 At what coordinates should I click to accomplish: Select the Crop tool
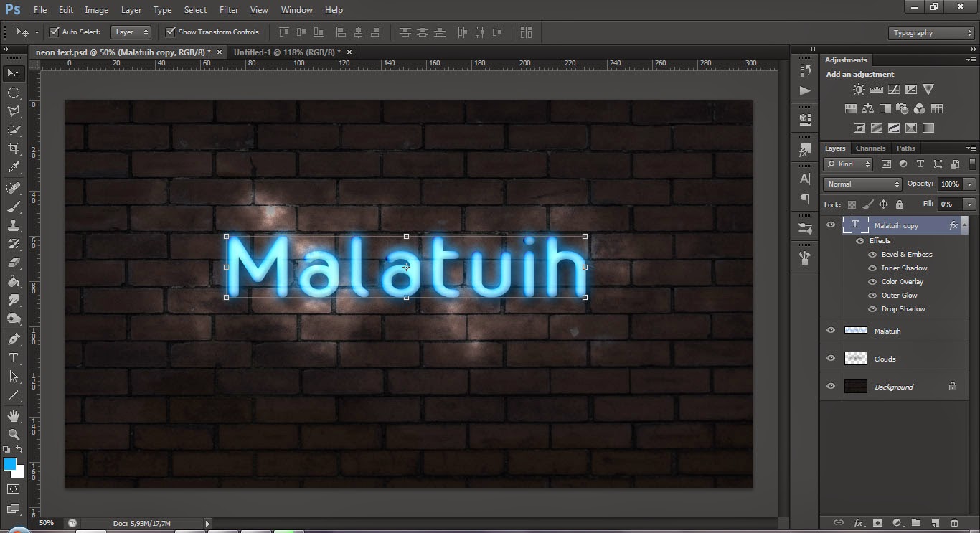pos(14,148)
